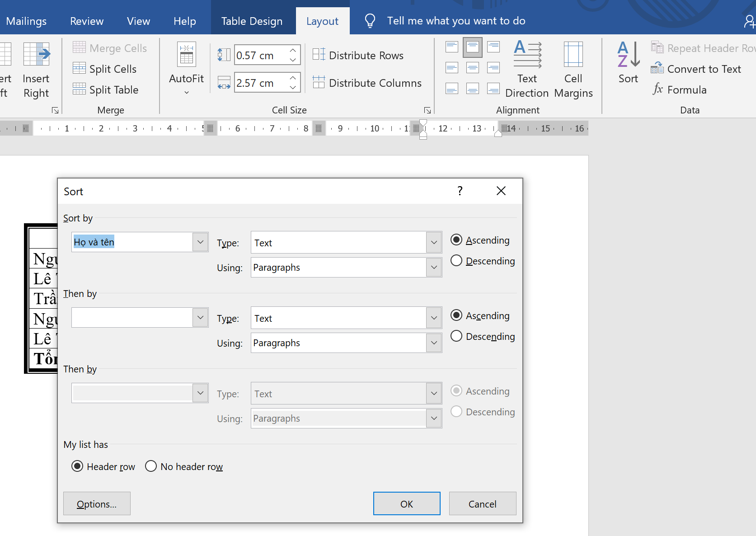
Task: Click the Text Direction icon
Action: [x=527, y=54]
